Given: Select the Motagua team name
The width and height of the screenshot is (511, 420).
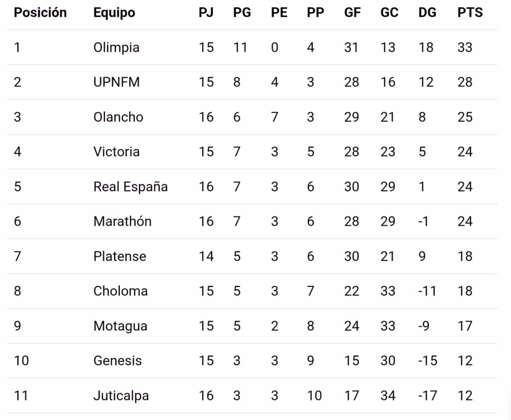Looking at the screenshot, I should (x=120, y=326).
